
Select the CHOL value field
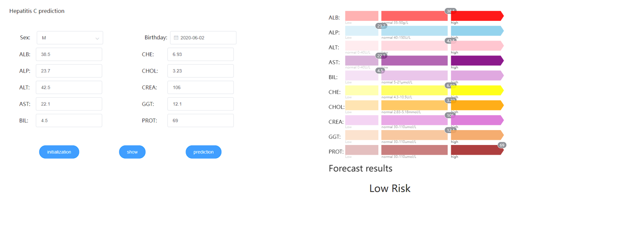coord(200,71)
